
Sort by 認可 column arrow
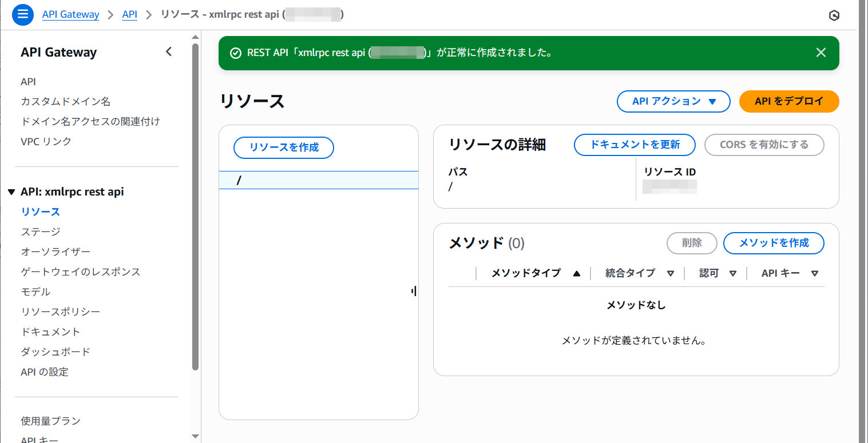tap(732, 274)
